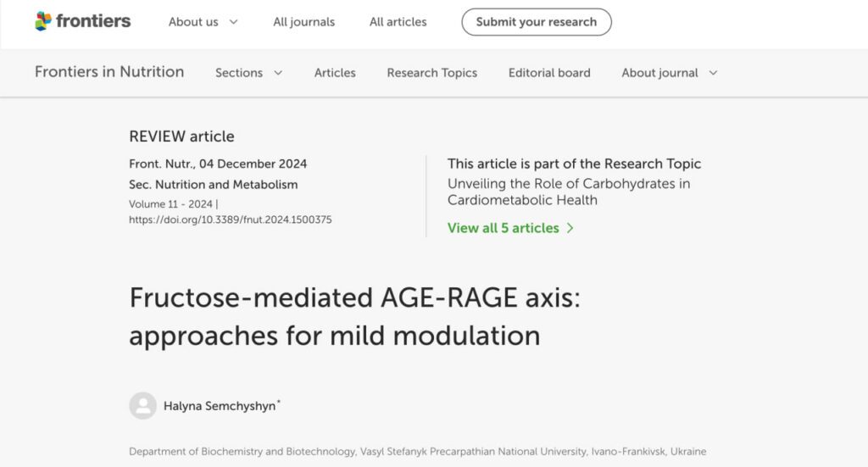Expand the About journal dropdown
868x467 pixels.
coord(669,73)
